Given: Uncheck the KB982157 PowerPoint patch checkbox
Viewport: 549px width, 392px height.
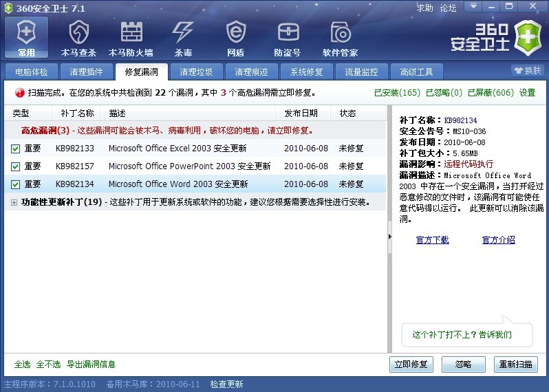Looking at the screenshot, I should [15, 166].
